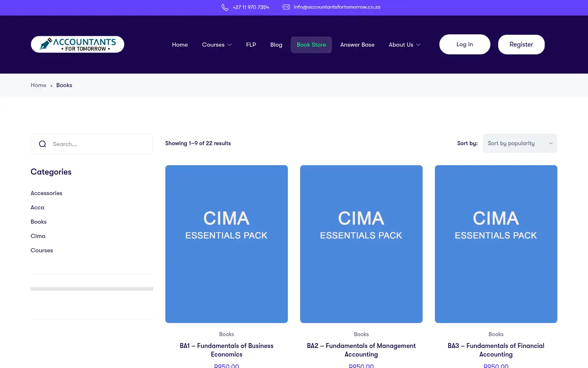Expand the Courses menu chevron
This screenshot has width=588, height=368.
coord(229,45)
